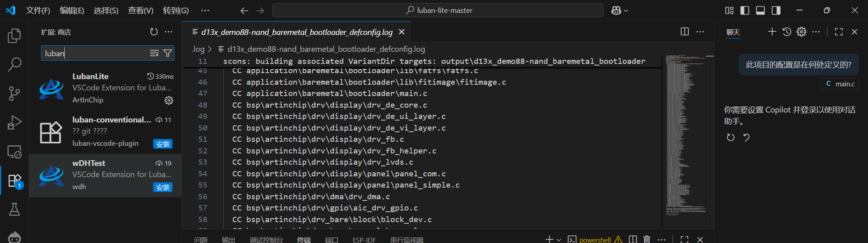
Task: Go back in navigation history
Action: [244, 10]
